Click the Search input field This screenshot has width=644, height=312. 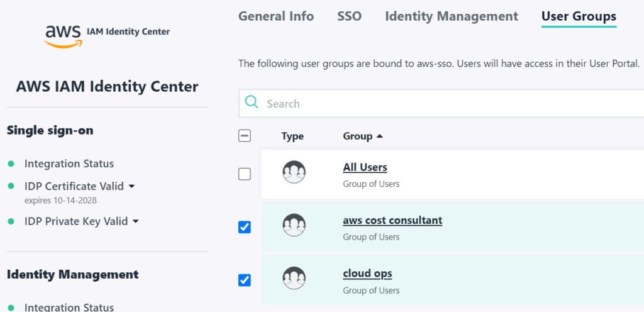[441, 103]
